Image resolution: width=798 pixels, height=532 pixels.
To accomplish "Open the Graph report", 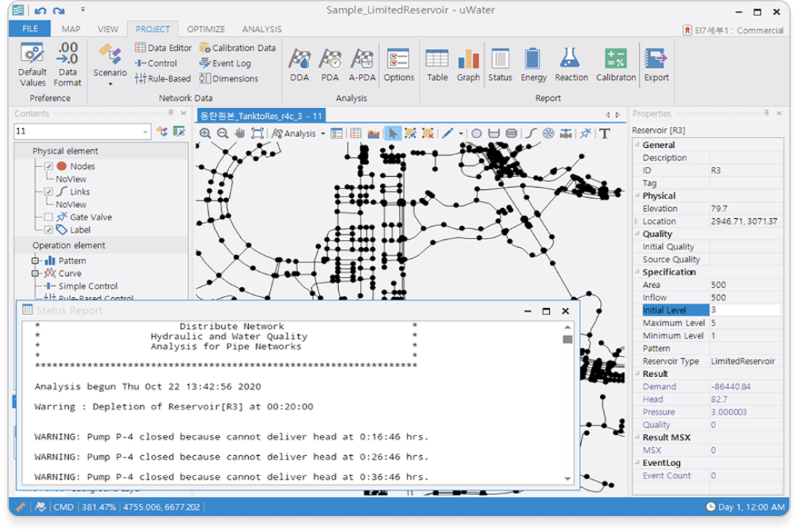I will 468,64.
